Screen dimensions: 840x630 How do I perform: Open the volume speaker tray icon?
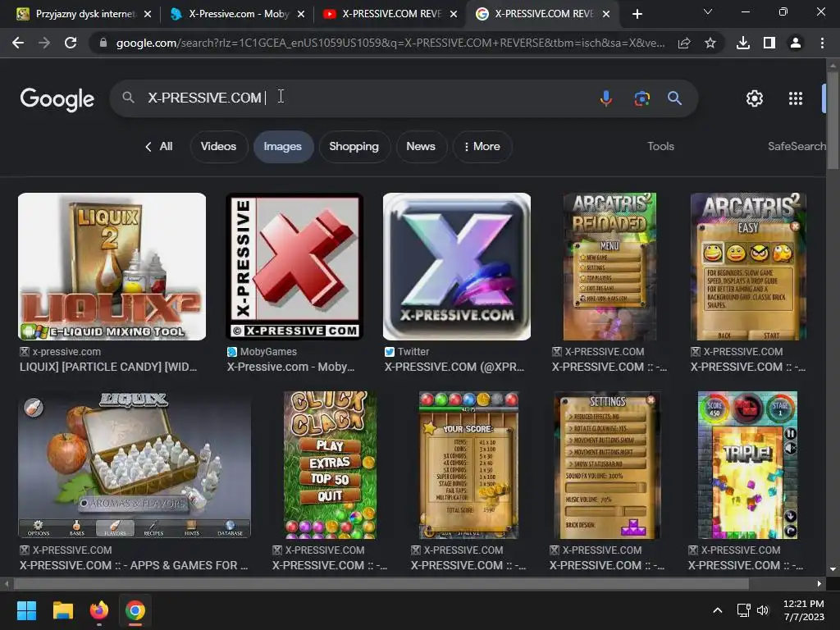coord(763,610)
